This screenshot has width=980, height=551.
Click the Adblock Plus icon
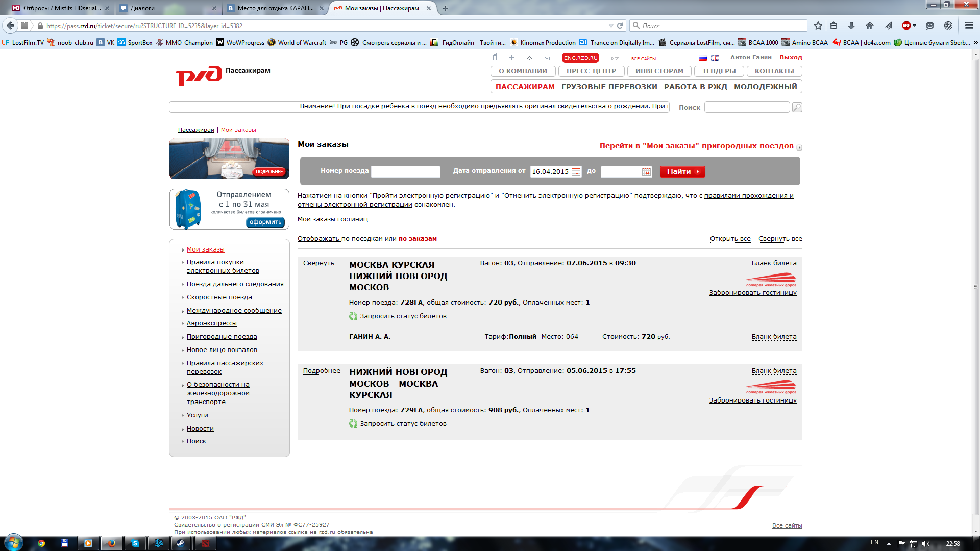click(906, 26)
